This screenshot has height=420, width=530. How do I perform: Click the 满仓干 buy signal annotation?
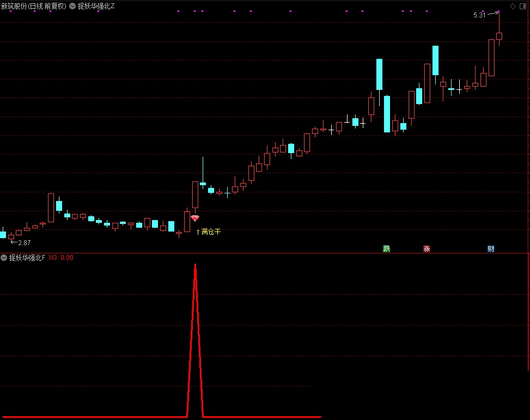[x=211, y=232]
